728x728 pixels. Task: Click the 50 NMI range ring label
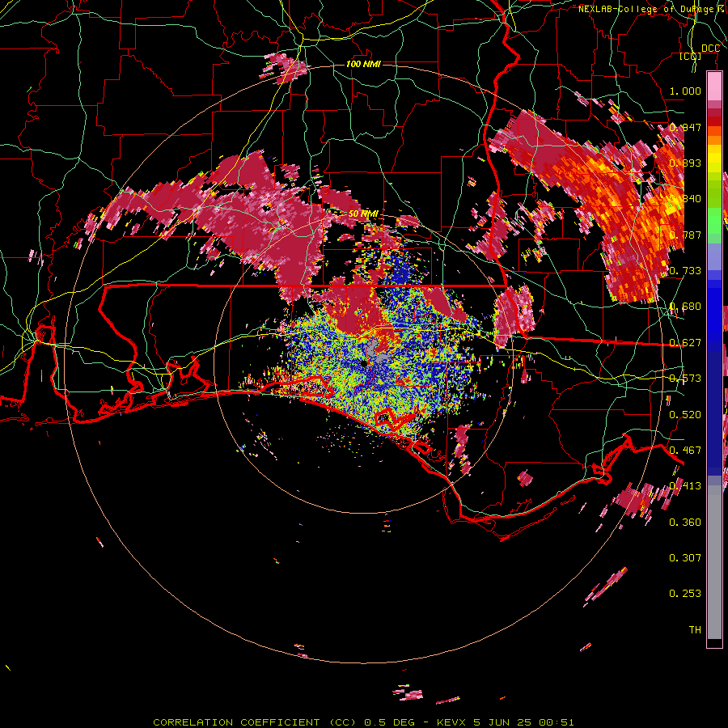pos(363,214)
